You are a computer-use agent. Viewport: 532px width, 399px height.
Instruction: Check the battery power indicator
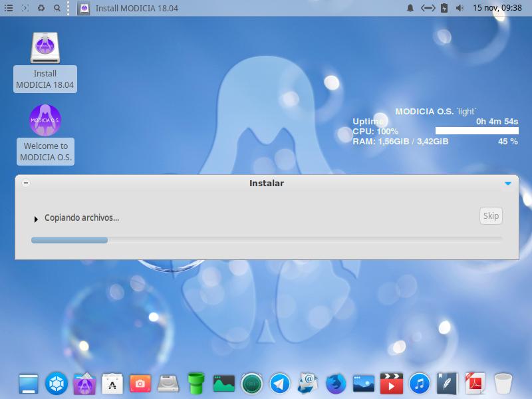(x=444, y=8)
